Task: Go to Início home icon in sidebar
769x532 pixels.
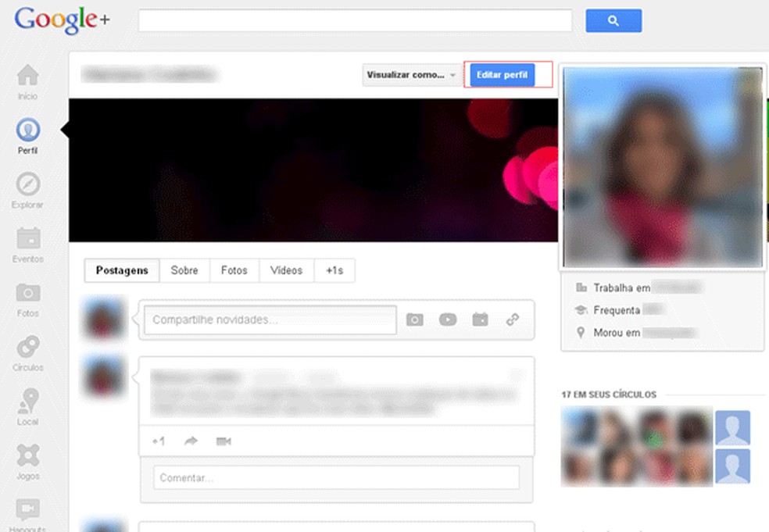Action: pyautogui.click(x=27, y=75)
